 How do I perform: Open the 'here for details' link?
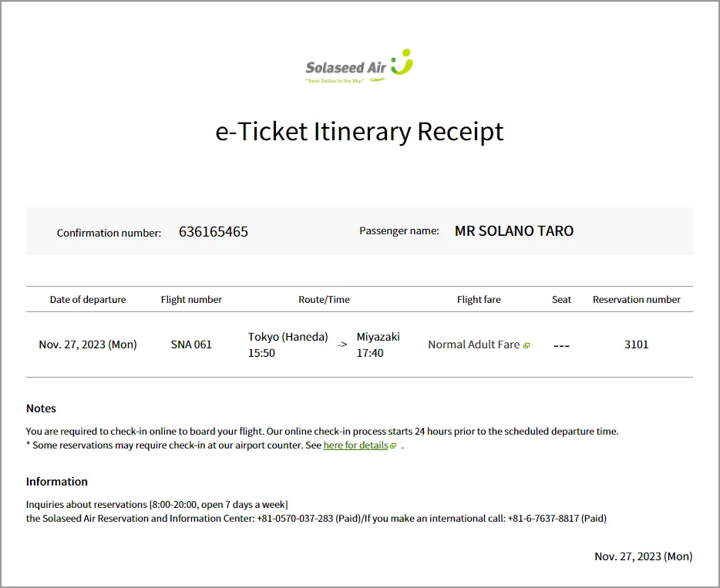[355, 445]
